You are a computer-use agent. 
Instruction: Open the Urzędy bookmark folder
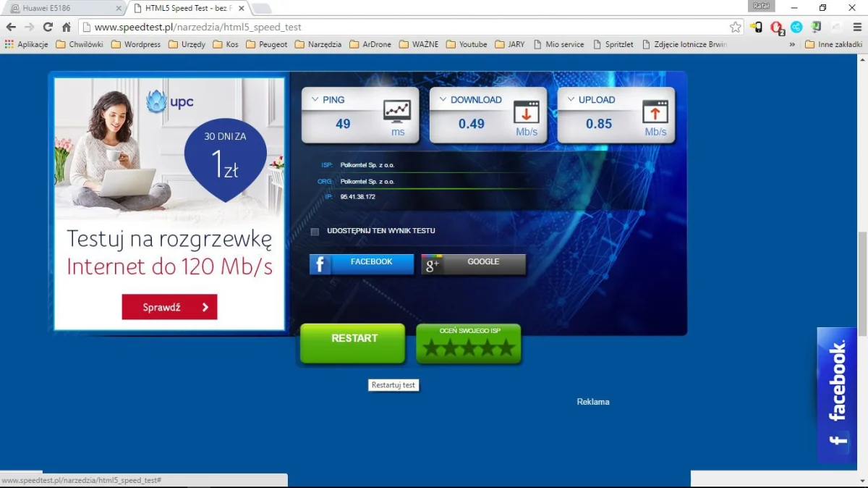[x=187, y=44]
